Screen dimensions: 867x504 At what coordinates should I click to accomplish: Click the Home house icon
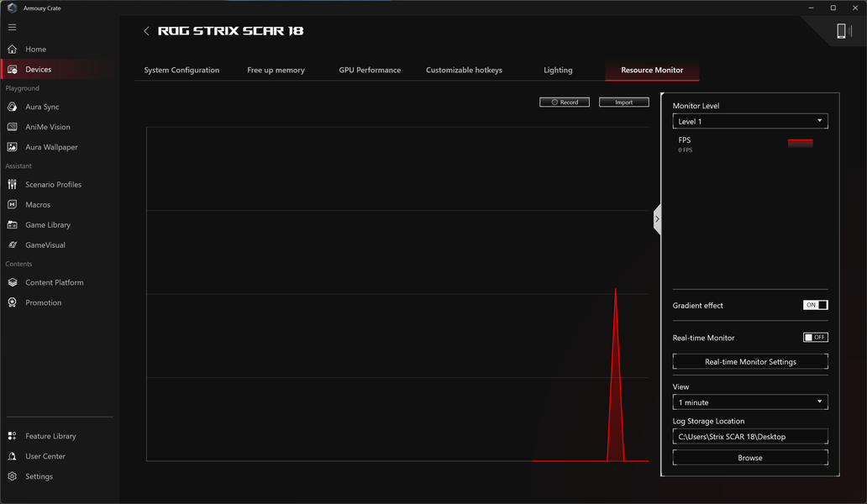click(x=12, y=50)
